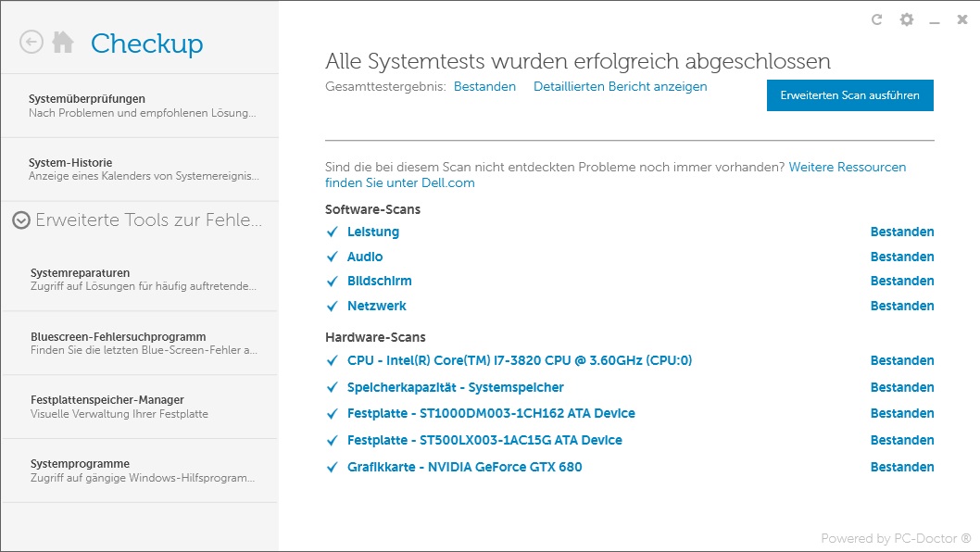Click the checkmark next to Grafikkarte entry
The width and height of the screenshot is (980, 552).
333,468
